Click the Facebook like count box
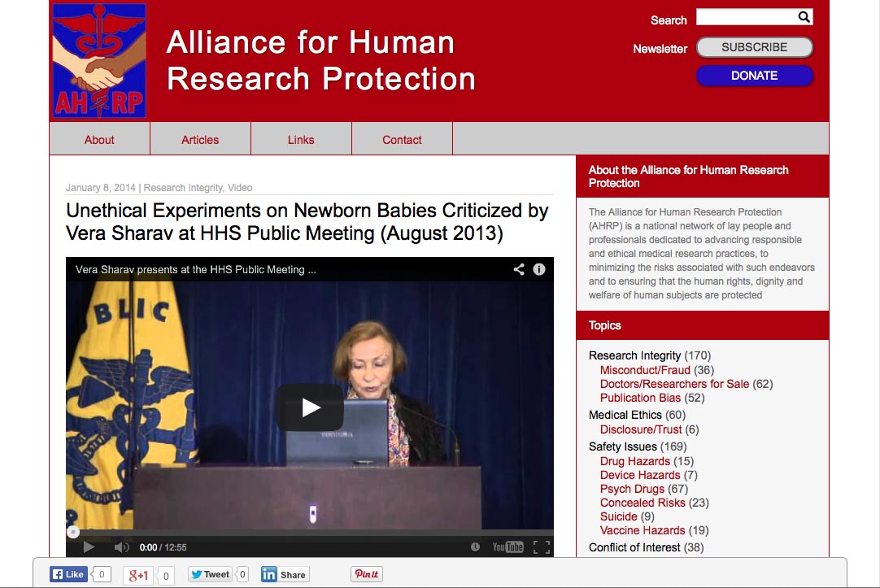The image size is (880, 588). coord(102,574)
